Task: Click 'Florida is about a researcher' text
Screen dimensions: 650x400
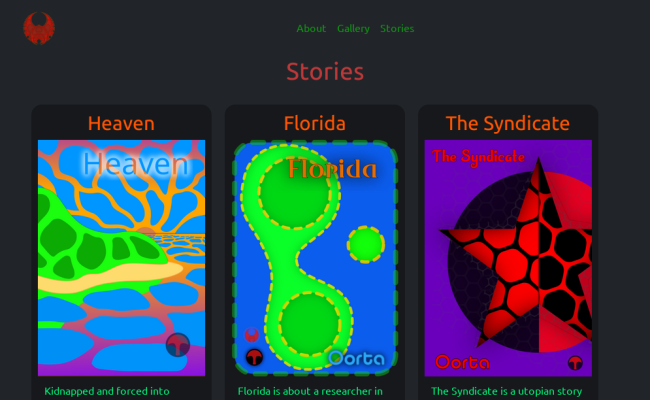Action: [x=310, y=391]
